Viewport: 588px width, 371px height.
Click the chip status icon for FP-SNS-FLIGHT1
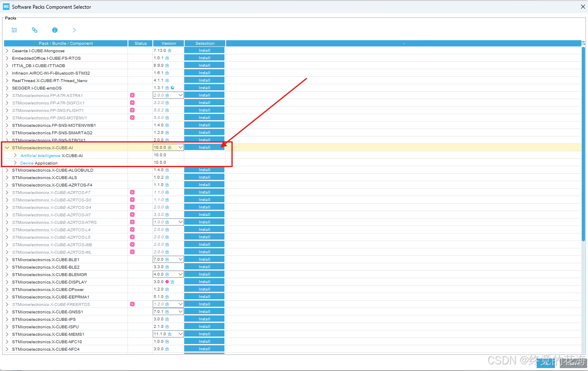tap(133, 110)
